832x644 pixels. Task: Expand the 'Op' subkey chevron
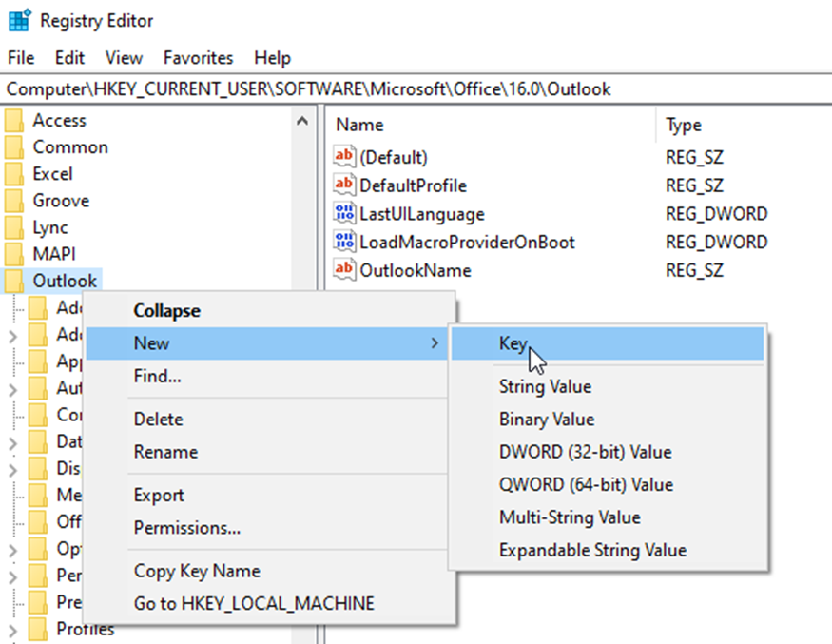pos(12,550)
